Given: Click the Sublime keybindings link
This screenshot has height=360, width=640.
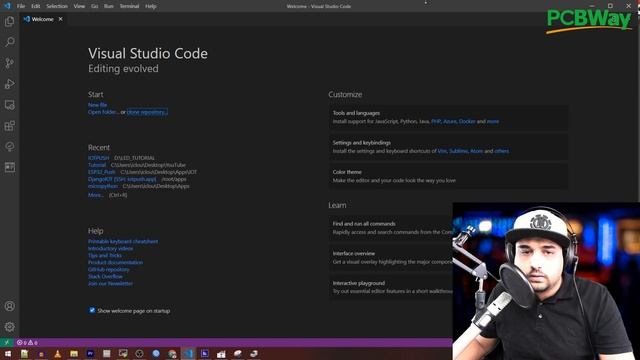Looking at the screenshot, I should (x=458, y=151).
